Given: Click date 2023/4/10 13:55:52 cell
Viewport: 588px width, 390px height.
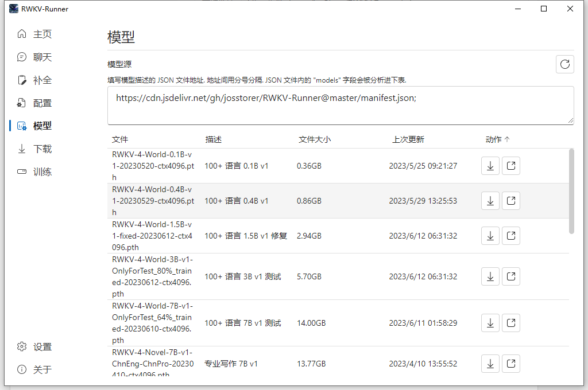Looking at the screenshot, I should (423, 364).
